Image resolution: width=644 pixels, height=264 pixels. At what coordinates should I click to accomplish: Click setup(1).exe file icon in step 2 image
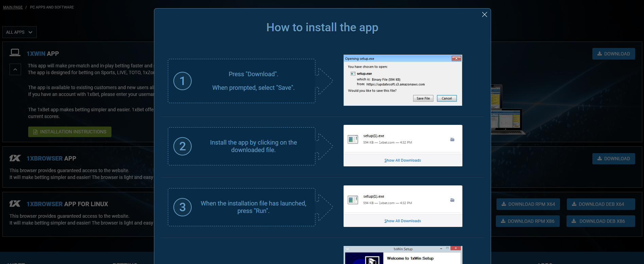coord(353,139)
